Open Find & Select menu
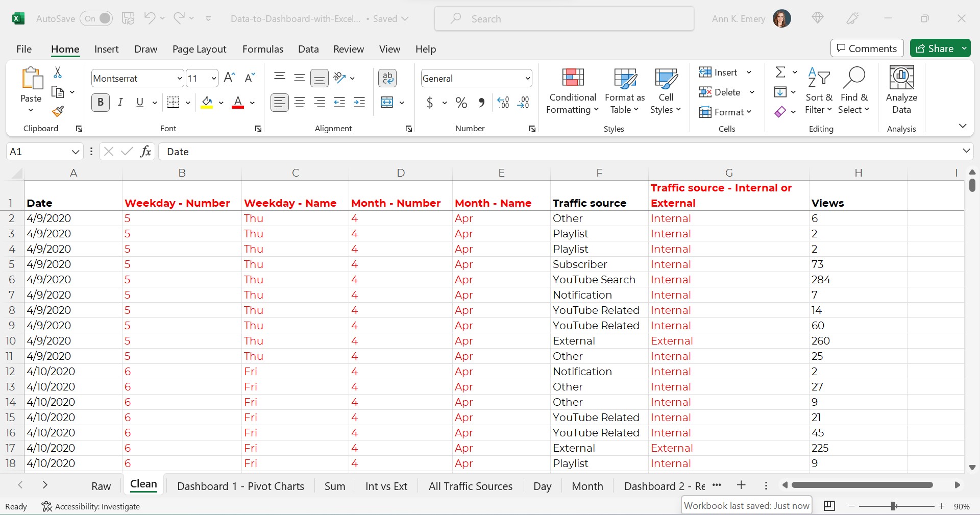 tap(854, 91)
